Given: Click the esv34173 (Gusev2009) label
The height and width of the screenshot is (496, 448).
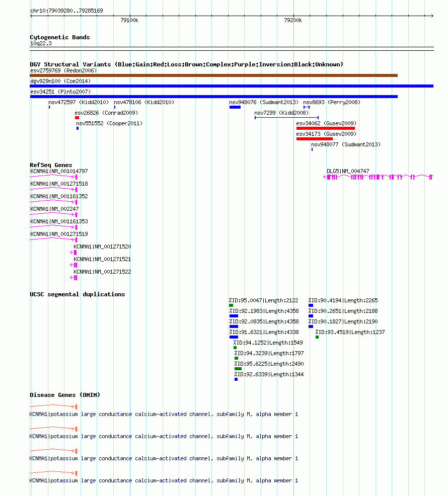Looking at the screenshot, I should click(326, 134).
